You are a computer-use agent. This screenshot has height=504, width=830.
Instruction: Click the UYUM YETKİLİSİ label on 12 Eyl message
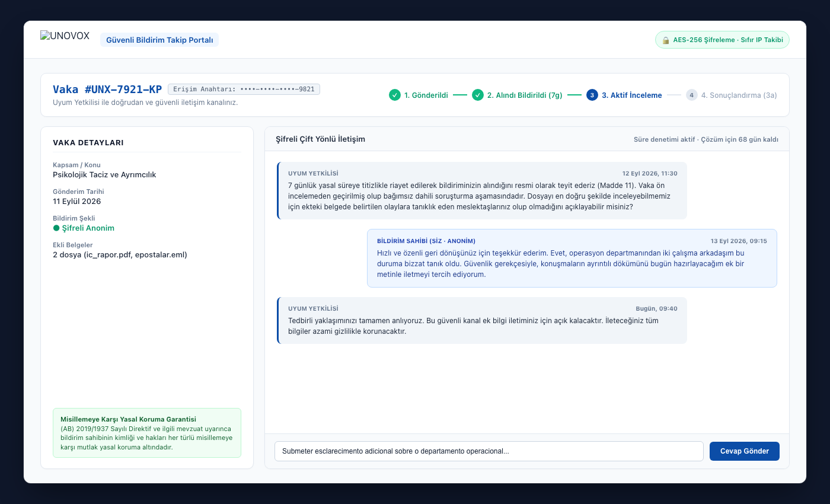tap(313, 173)
